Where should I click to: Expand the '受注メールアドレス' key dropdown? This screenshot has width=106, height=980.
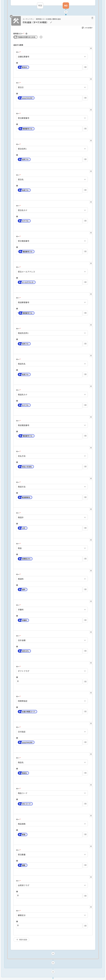(52, 272)
